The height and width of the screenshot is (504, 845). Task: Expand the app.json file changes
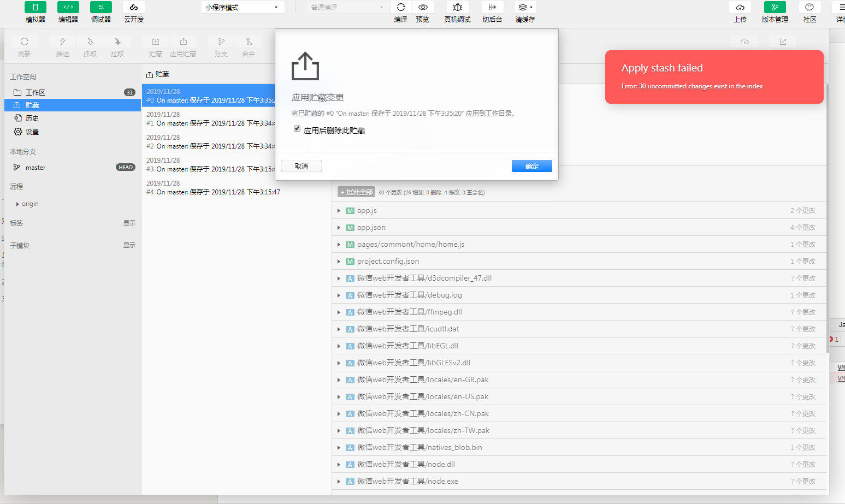[339, 228]
